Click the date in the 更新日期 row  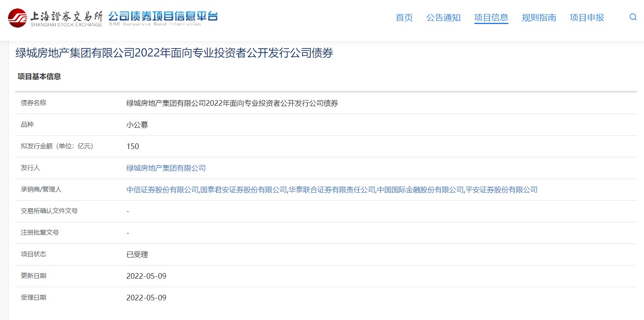coord(146,276)
